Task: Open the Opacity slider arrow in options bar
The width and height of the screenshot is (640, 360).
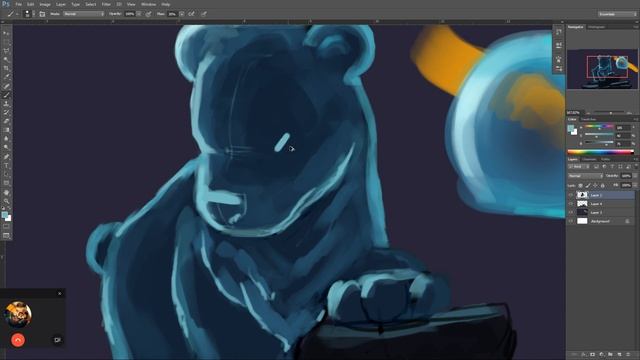Action: point(139,14)
